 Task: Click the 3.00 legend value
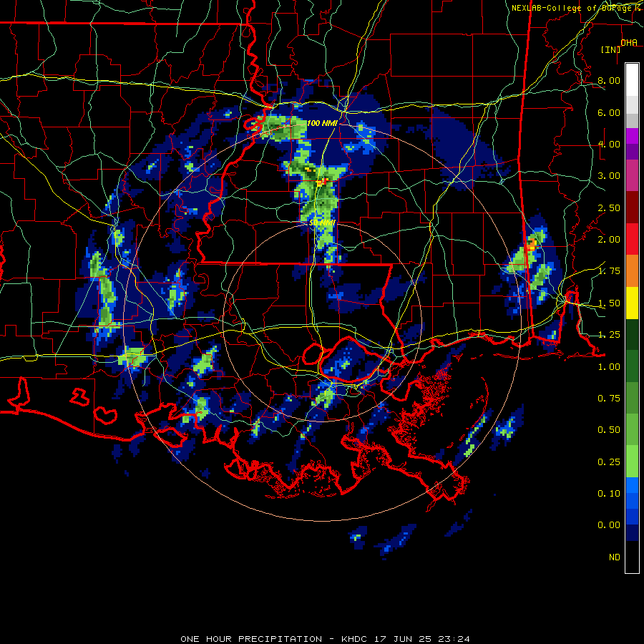[609, 176]
